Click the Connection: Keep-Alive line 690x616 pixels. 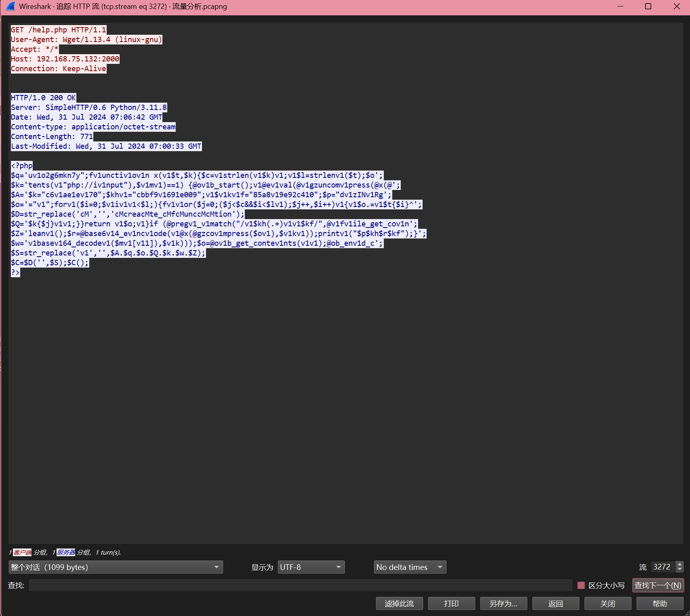pyautogui.click(x=59, y=69)
